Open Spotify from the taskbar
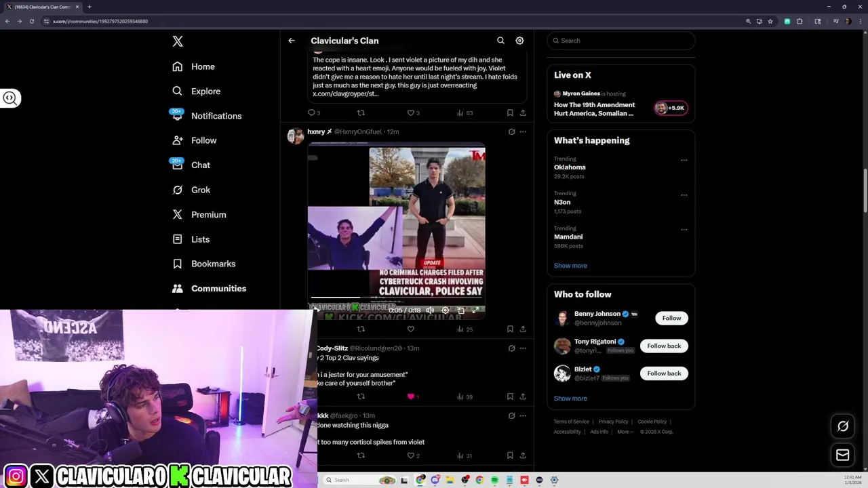 coord(494,480)
